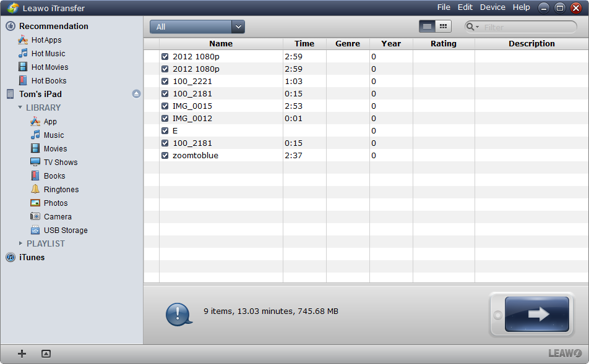
Task: Click the time value 2:37
Action: [x=293, y=155]
